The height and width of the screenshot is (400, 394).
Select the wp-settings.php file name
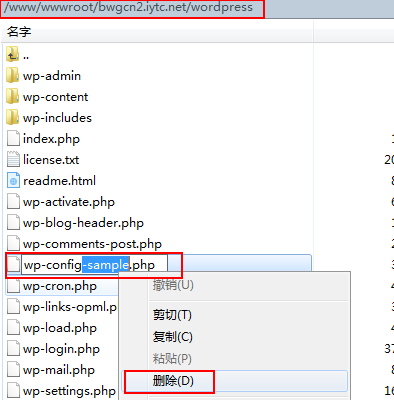pyautogui.click(x=69, y=391)
